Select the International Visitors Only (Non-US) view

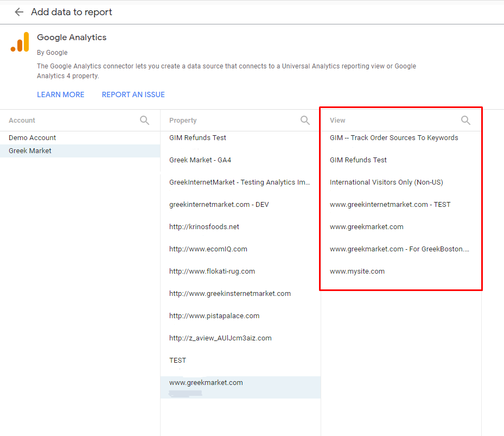click(386, 182)
